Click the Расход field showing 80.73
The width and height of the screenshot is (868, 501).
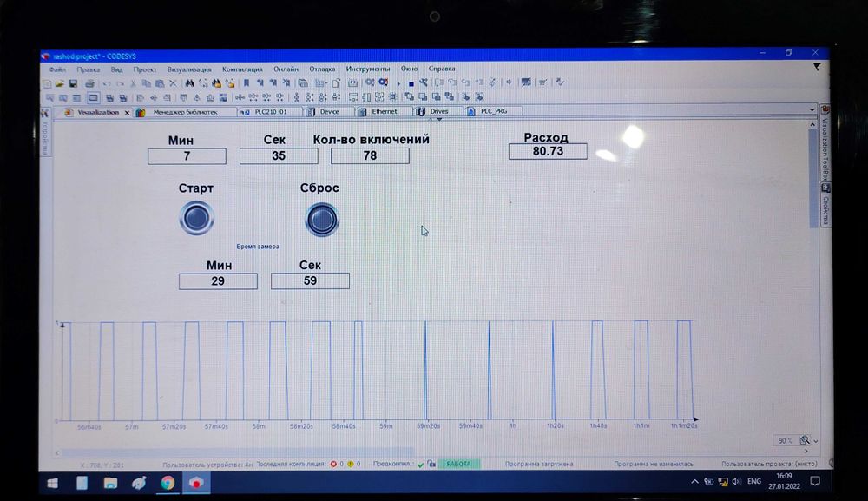pyautogui.click(x=548, y=152)
